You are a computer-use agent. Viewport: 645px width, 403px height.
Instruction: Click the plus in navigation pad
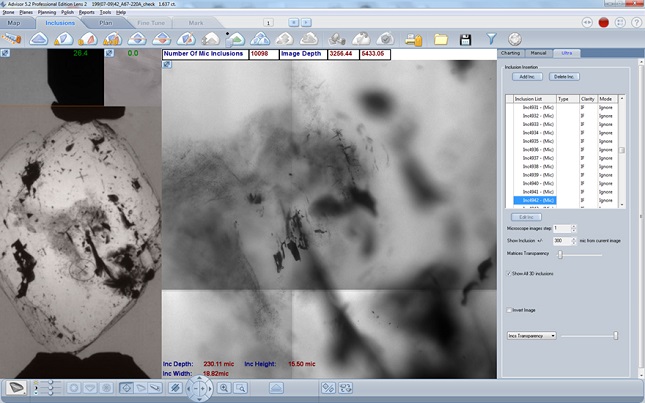click(202, 389)
